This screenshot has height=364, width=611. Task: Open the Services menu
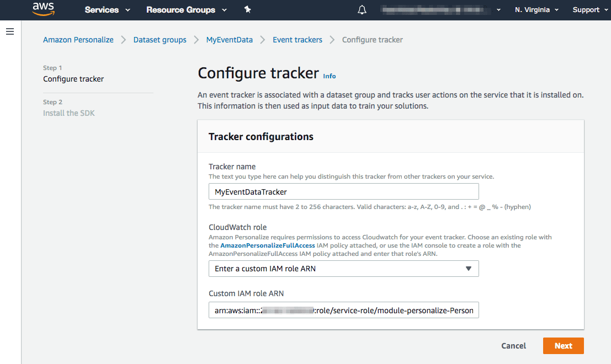tap(103, 9)
